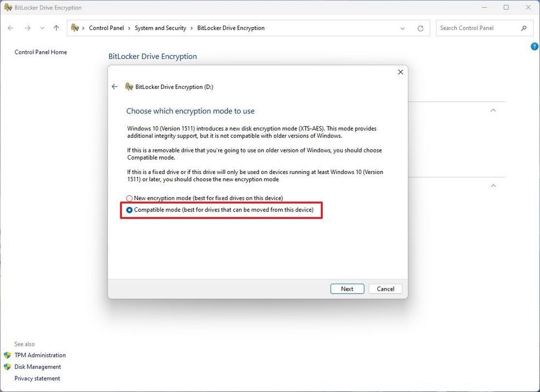540x392 pixels.
Task: Click the 'See also' label
Action: pos(24,344)
